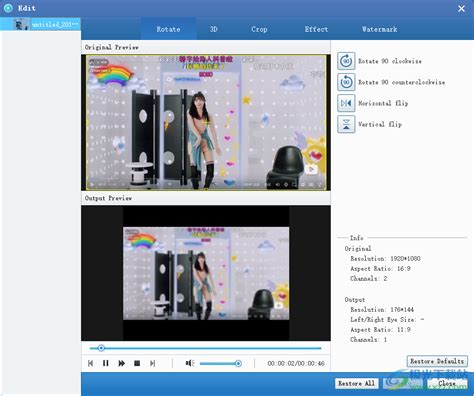
Task: Select the untitled video thumbnail in list
Action: point(40,24)
